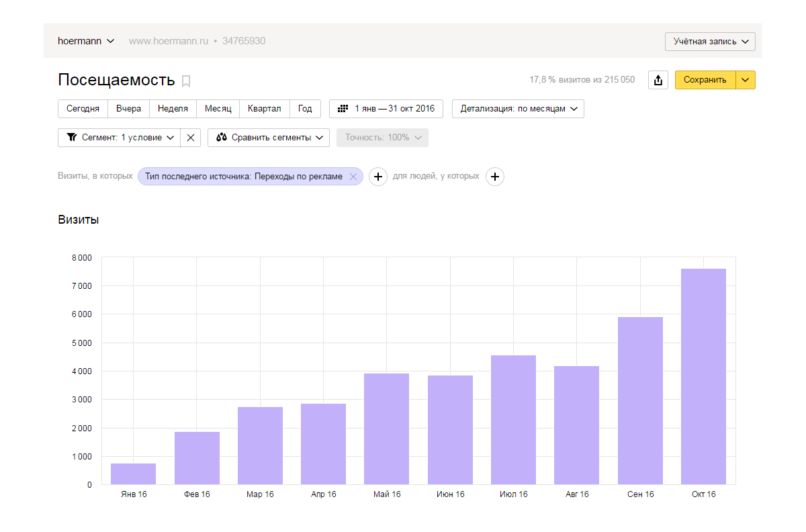Remove the segment with the X button
Image resolution: width=806 pixels, height=532 pixels.
coord(191,138)
